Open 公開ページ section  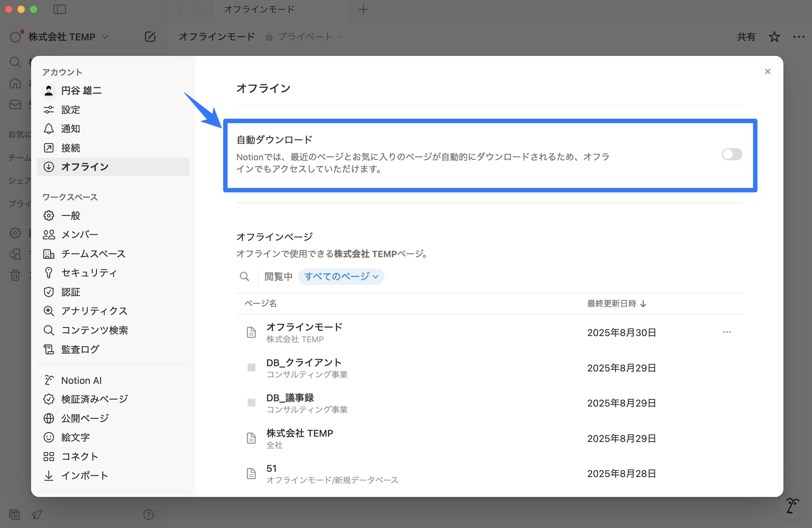[113, 418]
